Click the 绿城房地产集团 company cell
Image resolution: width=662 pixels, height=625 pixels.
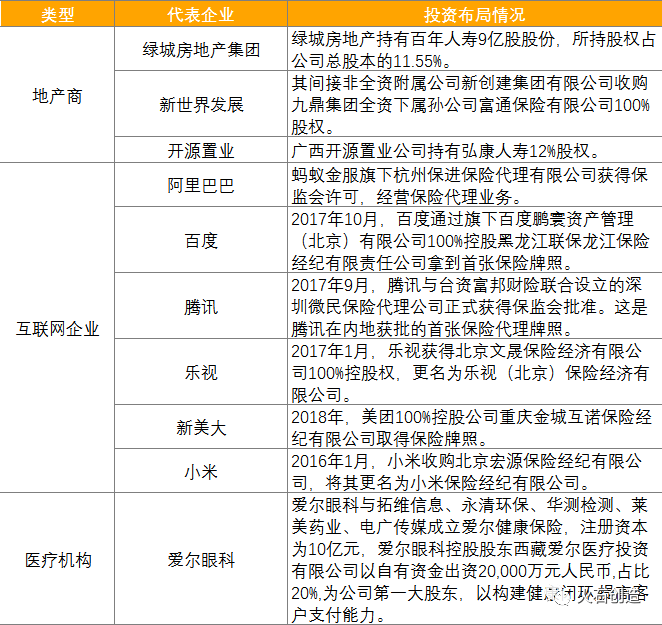[x=201, y=49]
